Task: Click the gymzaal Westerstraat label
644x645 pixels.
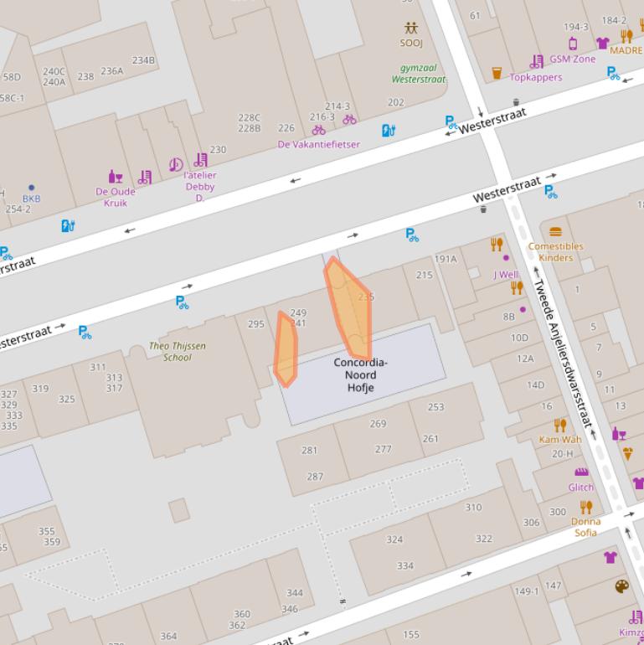Action: (419, 74)
